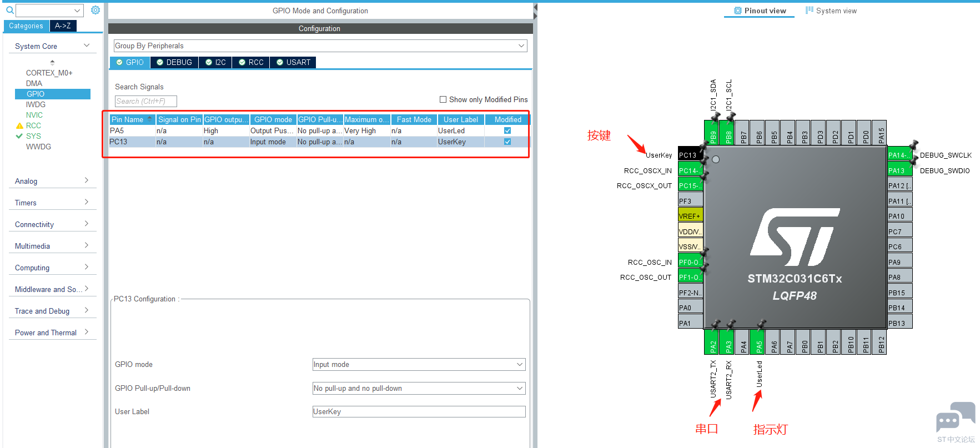Sort by Pin Name column header

pyautogui.click(x=132, y=120)
